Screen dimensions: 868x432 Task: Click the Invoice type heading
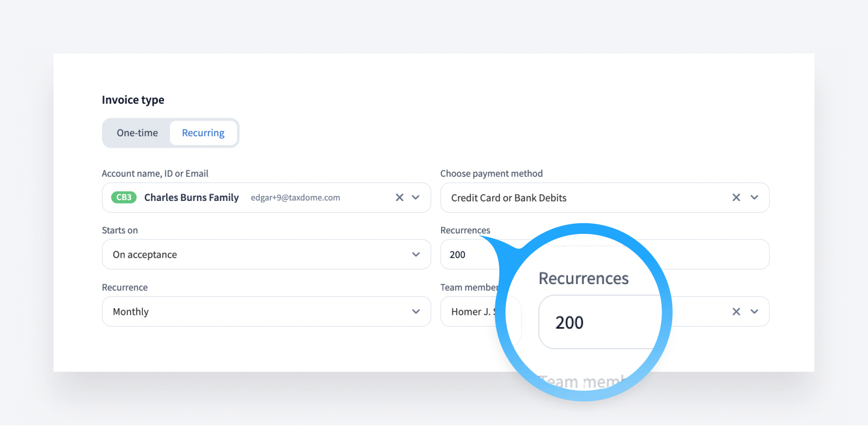pyautogui.click(x=133, y=100)
